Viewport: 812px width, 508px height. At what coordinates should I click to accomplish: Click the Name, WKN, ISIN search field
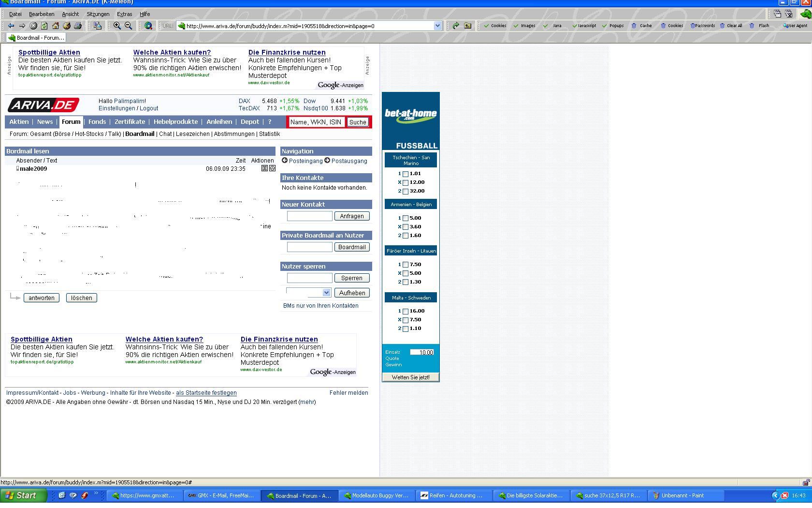(316, 122)
